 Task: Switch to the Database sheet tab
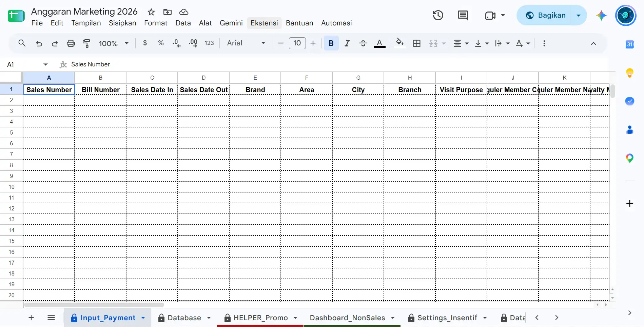[x=184, y=318]
